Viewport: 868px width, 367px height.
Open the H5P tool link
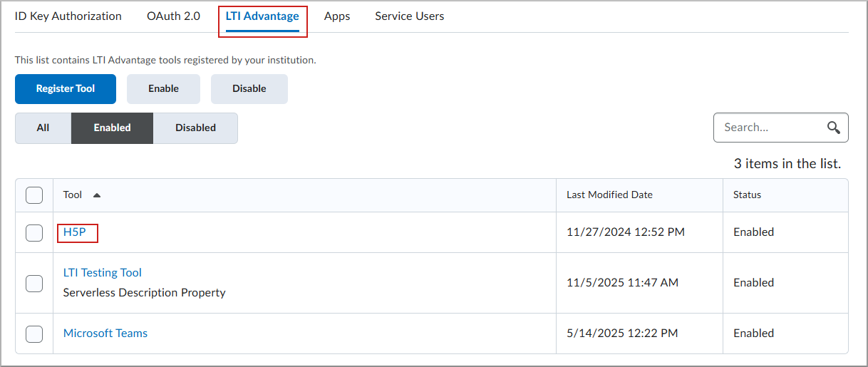point(75,232)
